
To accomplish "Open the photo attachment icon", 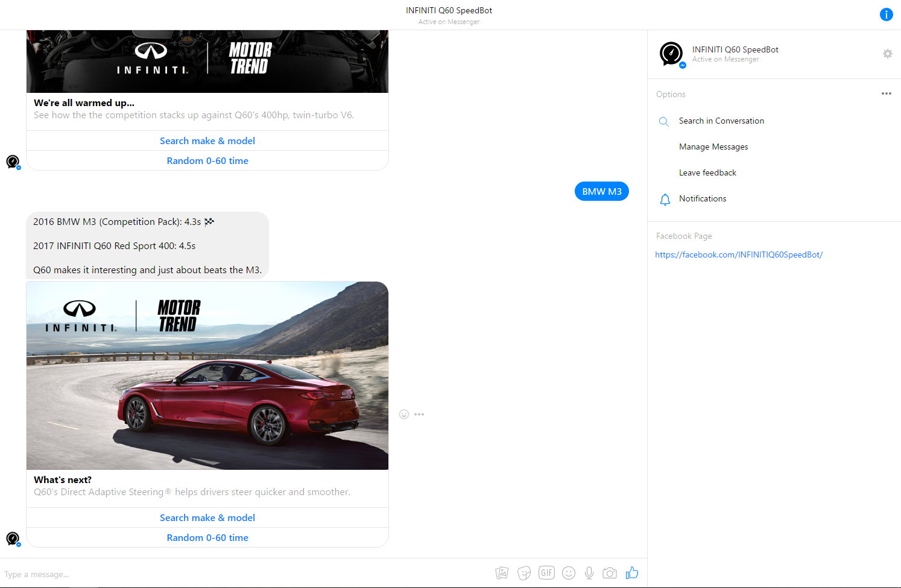I will pos(502,573).
